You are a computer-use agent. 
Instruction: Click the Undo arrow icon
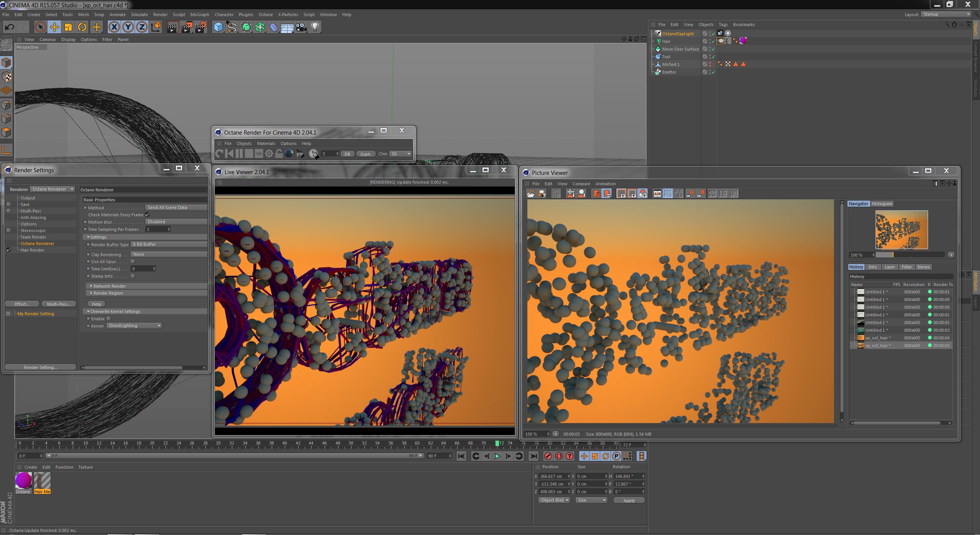[x=10, y=27]
